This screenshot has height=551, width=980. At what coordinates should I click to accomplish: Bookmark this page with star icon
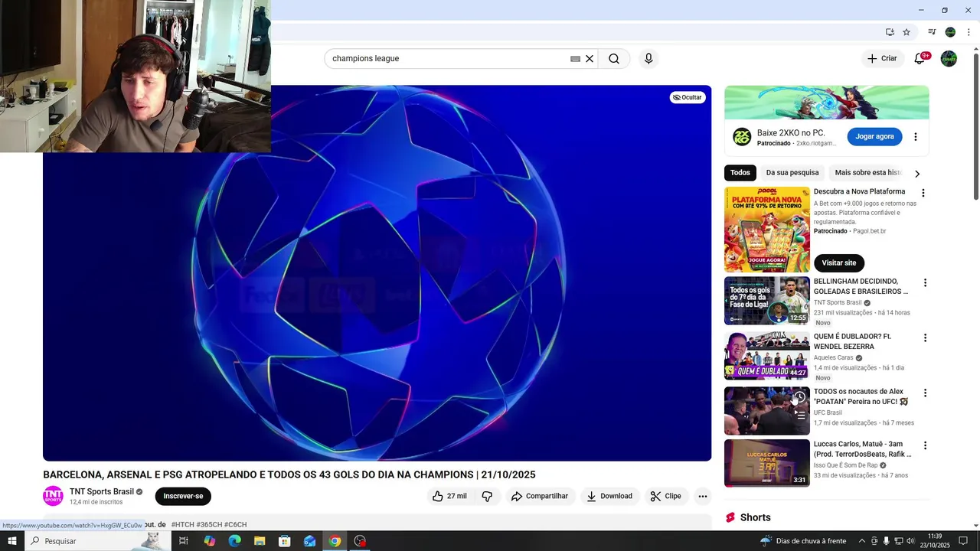pyautogui.click(x=906, y=32)
